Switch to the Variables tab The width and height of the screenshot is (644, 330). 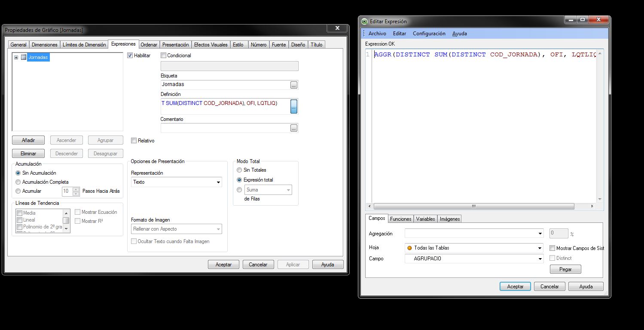tap(426, 219)
